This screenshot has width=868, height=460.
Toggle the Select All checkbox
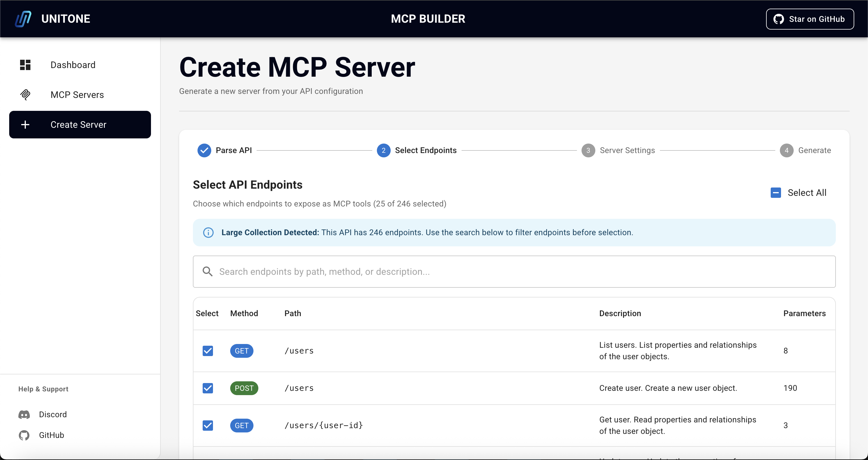776,193
